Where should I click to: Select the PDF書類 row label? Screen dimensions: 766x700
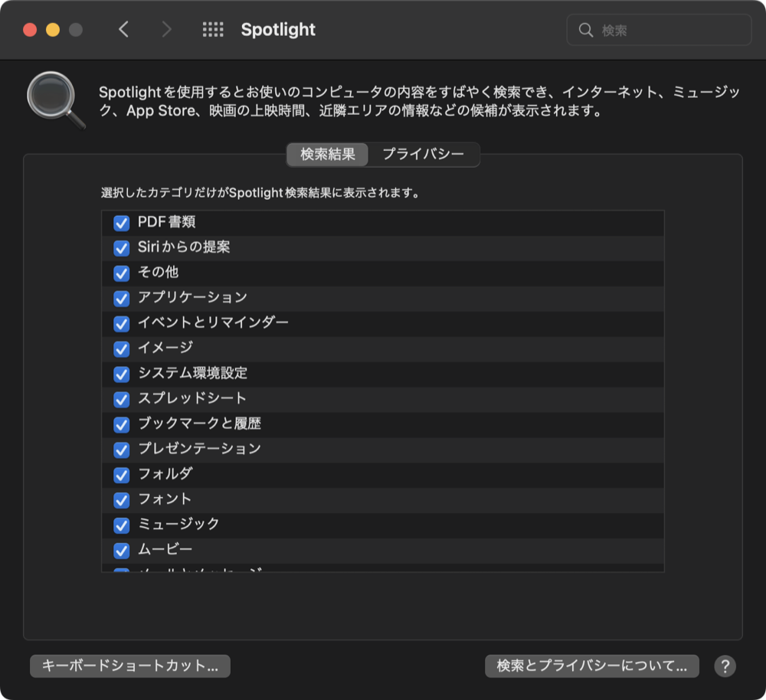click(166, 222)
